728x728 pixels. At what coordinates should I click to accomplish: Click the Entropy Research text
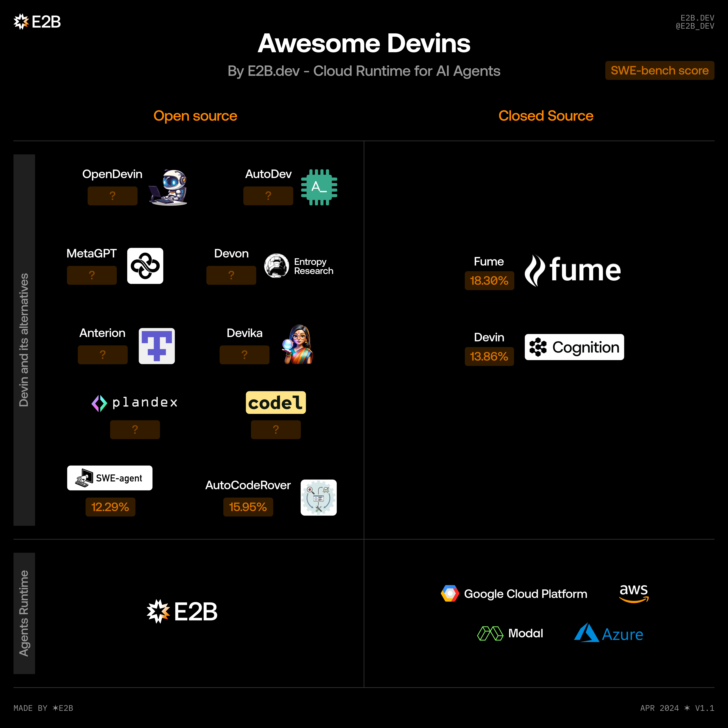313,266
